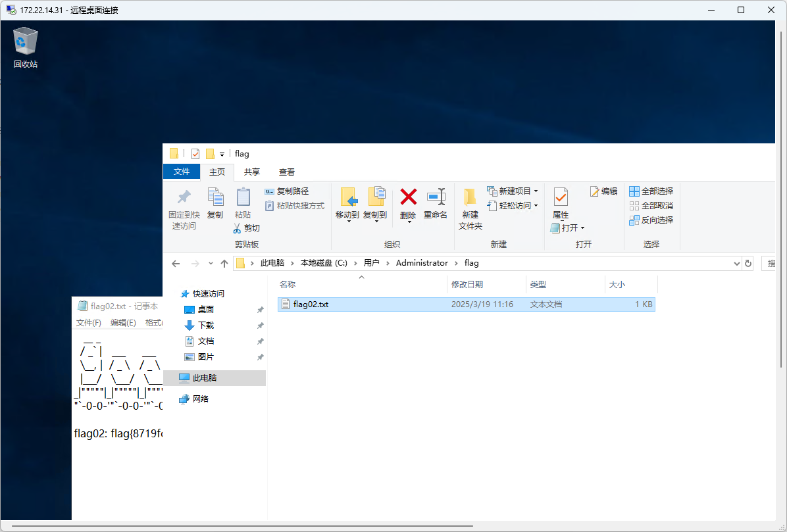Click the Cut scissors icon
Viewport: 787px width, 532px height.
238,228
